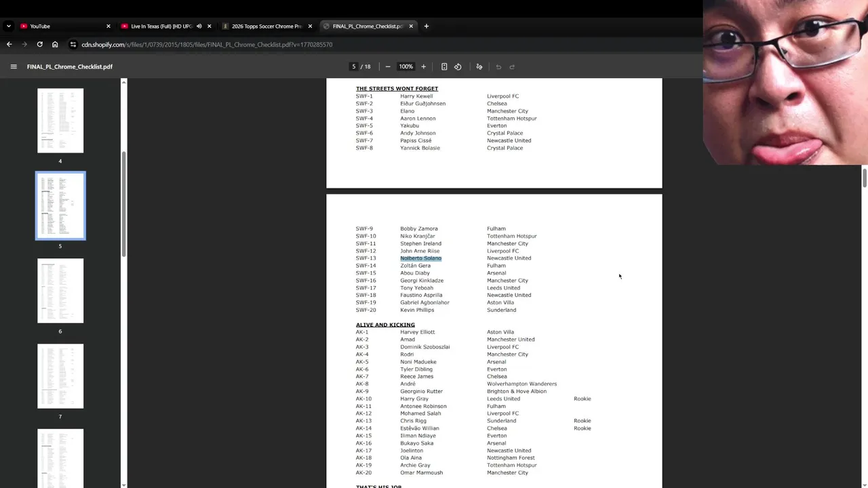Open page 5 thumbnail
Image resolution: width=868 pixels, height=488 pixels.
pyautogui.click(x=60, y=206)
